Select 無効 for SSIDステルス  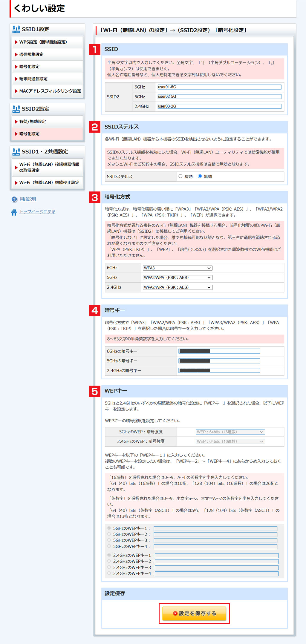[200, 176]
